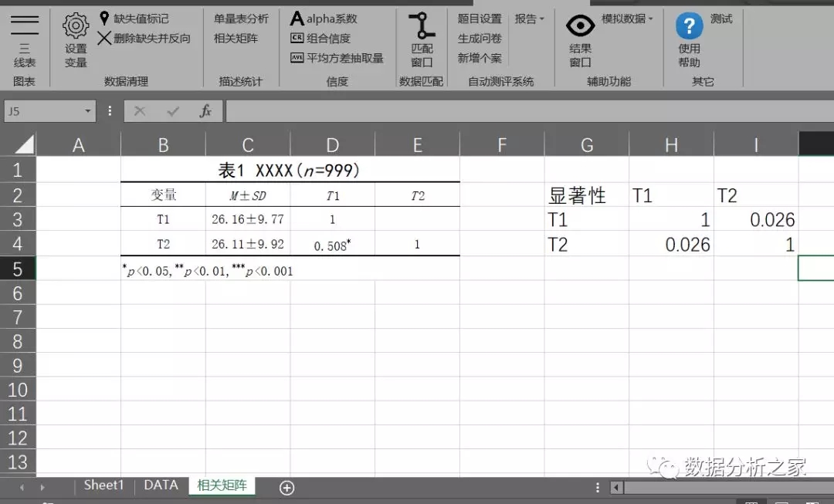
Task: Select row 5 header
Action: click(18, 269)
